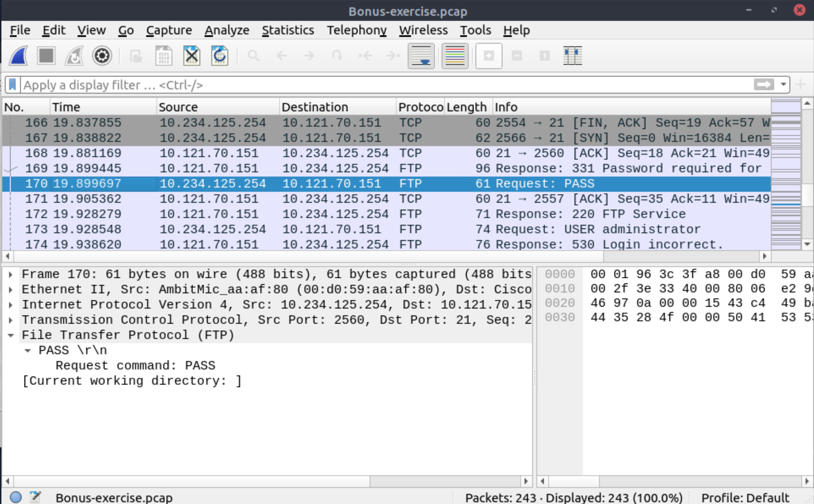This screenshot has height=504, width=814.
Task: Save this capture file
Action: [164, 56]
